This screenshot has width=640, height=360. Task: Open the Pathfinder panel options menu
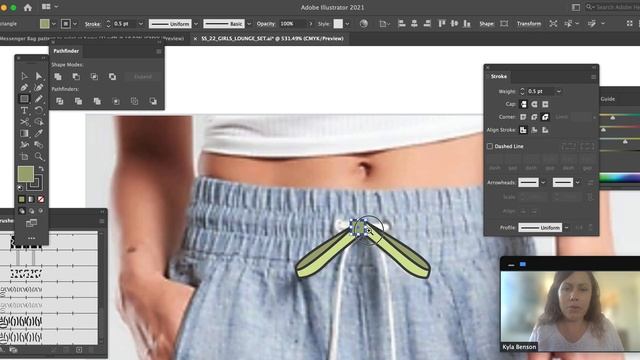[159, 51]
